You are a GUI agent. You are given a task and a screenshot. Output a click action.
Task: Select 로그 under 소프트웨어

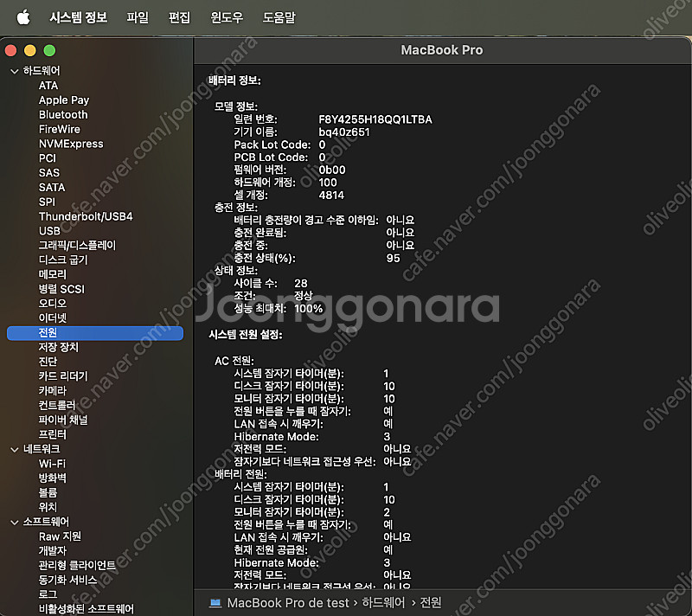tap(48, 595)
